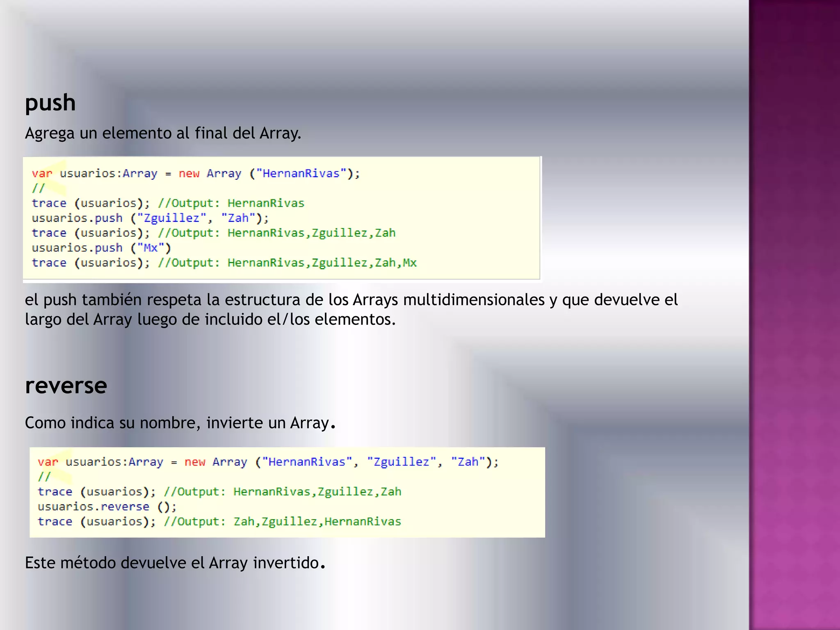This screenshot has height=630, width=840.
Task: Select the line usuarios.push ("Zguillez", "Zah");
Action: [150, 218]
